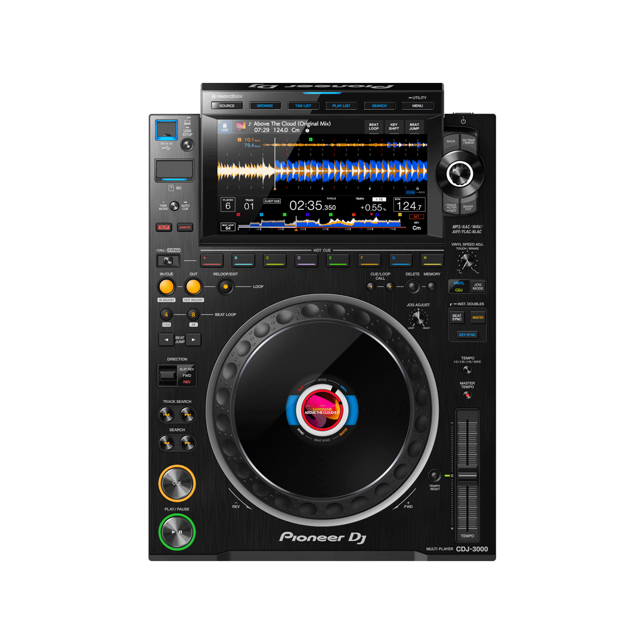The width and height of the screenshot is (644, 644).
Task: Push the DELETE button beside MEMORY
Action: 413,287
